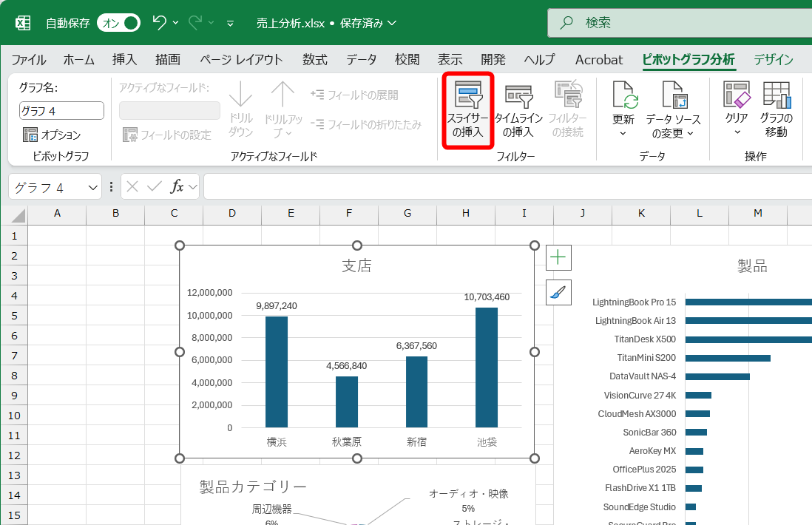Click データ ソースの変更 icon
The width and height of the screenshot is (812, 525).
(x=674, y=95)
